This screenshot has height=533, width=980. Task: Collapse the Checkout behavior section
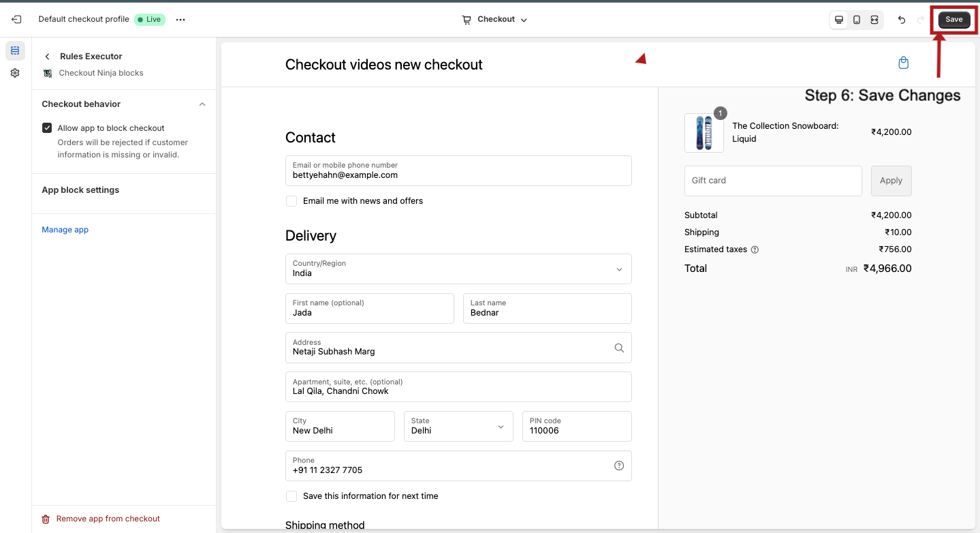coord(202,104)
